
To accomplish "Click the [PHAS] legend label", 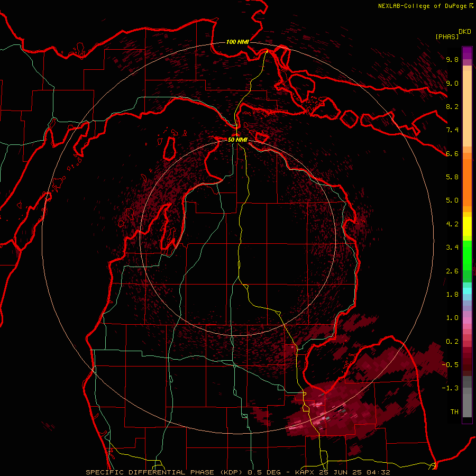I will 447,36.
